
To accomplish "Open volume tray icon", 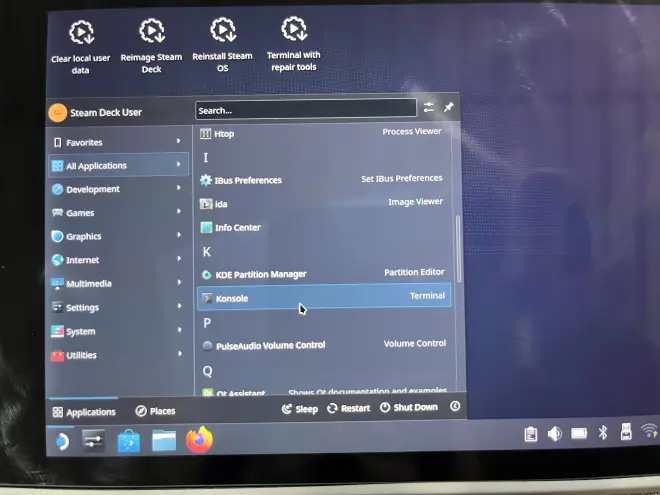I will [554, 434].
